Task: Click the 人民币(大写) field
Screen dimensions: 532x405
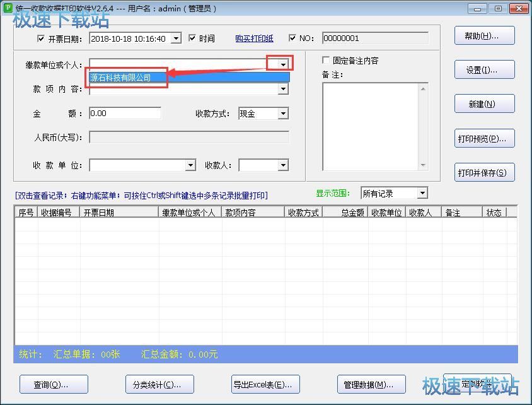Action: (x=189, y=138)
